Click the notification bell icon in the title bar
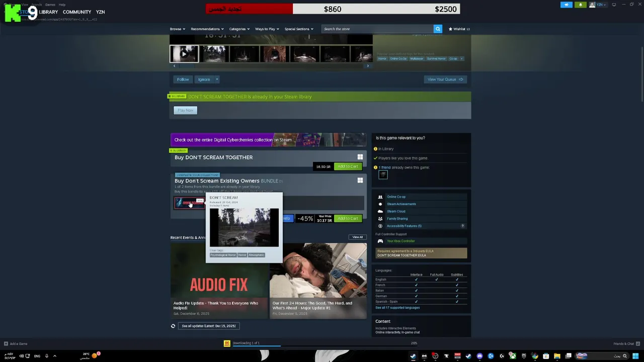 (x=580, y=5)
